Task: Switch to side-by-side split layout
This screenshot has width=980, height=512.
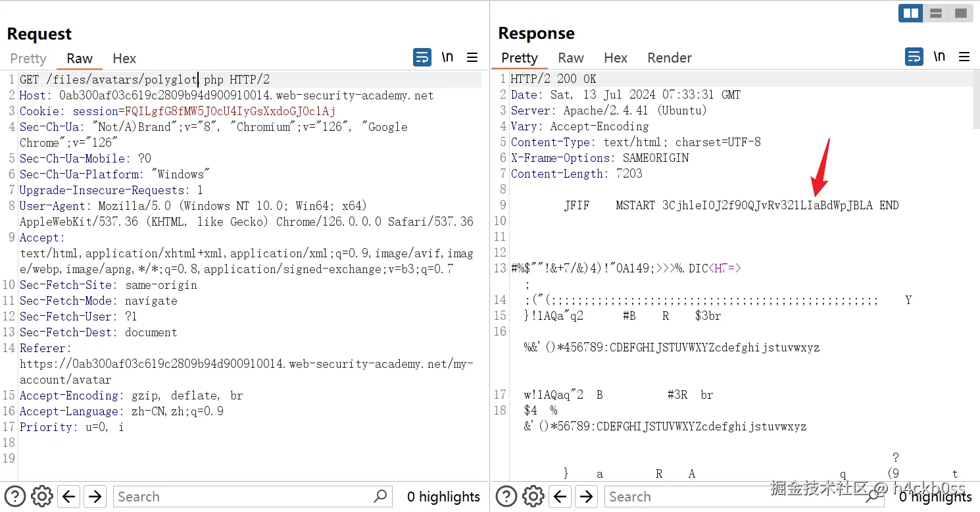Action: tap(911, 13)
